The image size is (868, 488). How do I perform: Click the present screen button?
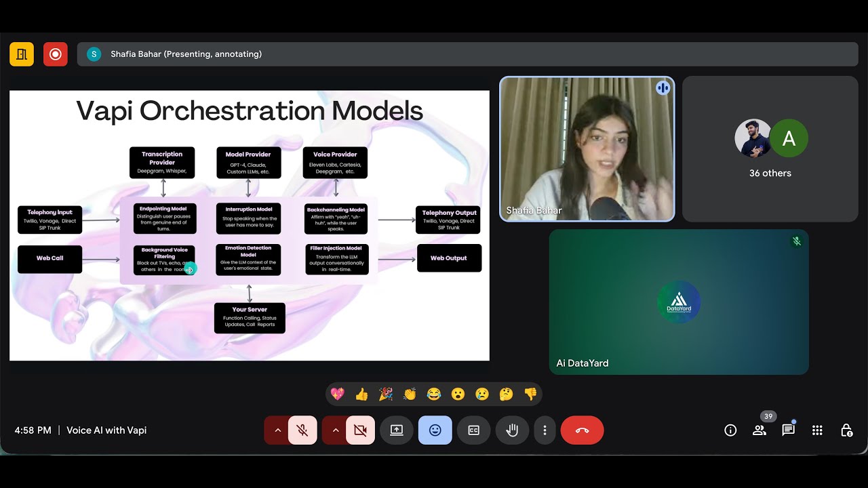pyautogui.click(x=397, y=430)
